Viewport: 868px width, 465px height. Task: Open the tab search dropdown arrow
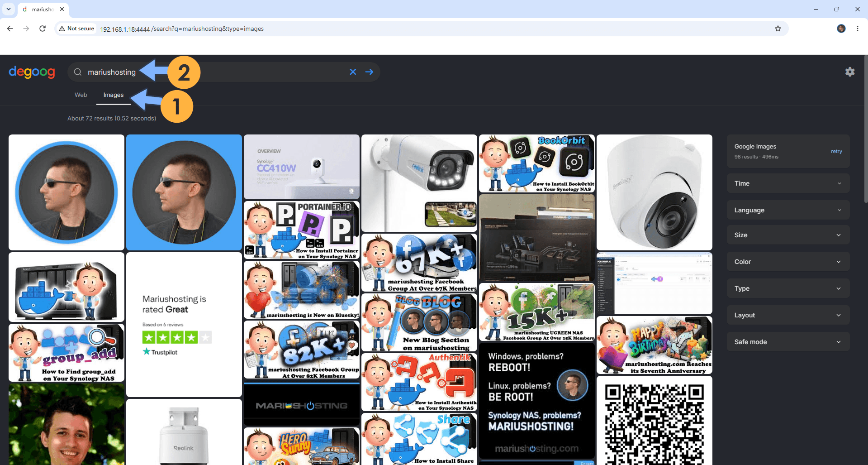[8, 9]
